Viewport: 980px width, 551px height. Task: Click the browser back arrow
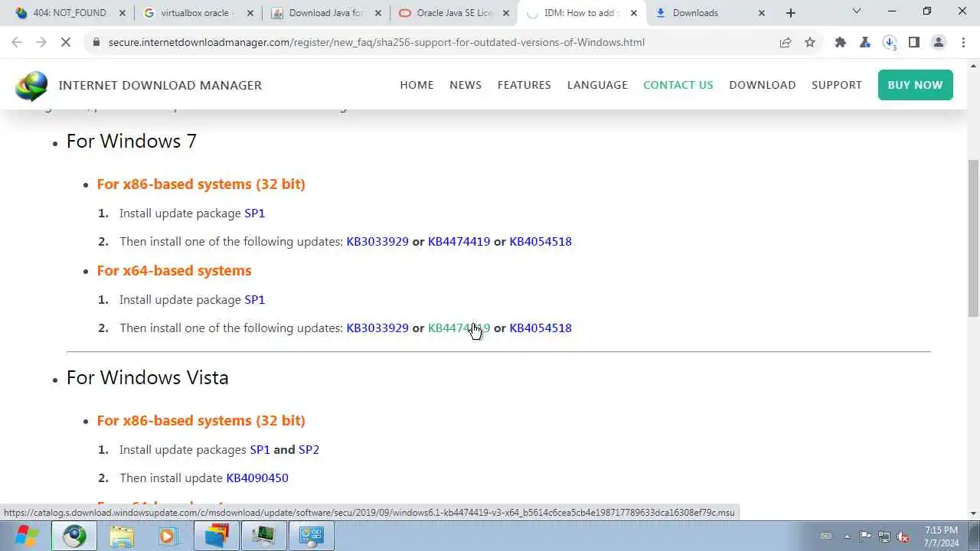[17, 42]
